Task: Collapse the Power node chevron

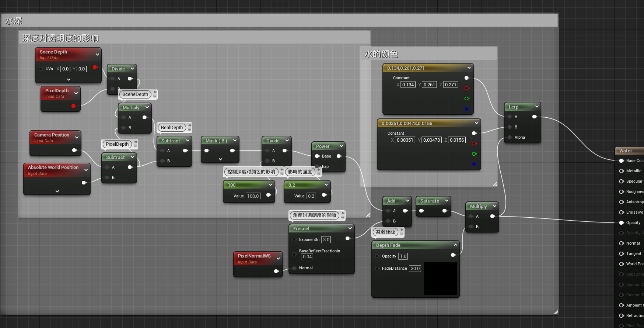Action: 341,146
